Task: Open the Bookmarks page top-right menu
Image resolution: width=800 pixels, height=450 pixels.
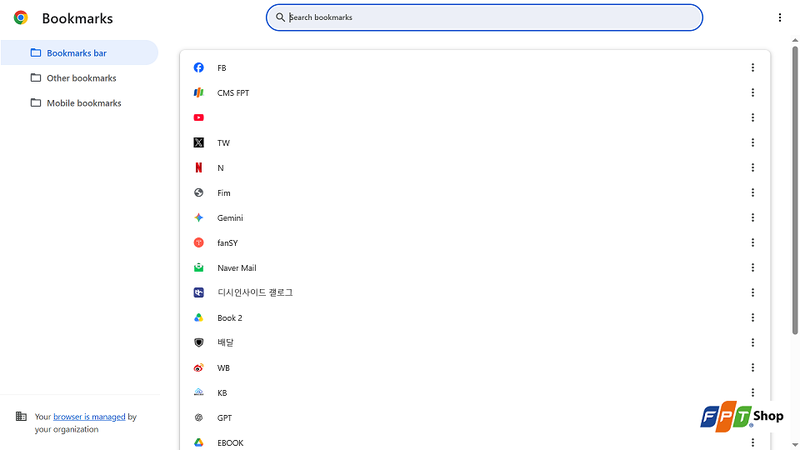Action: pos(780,18)
